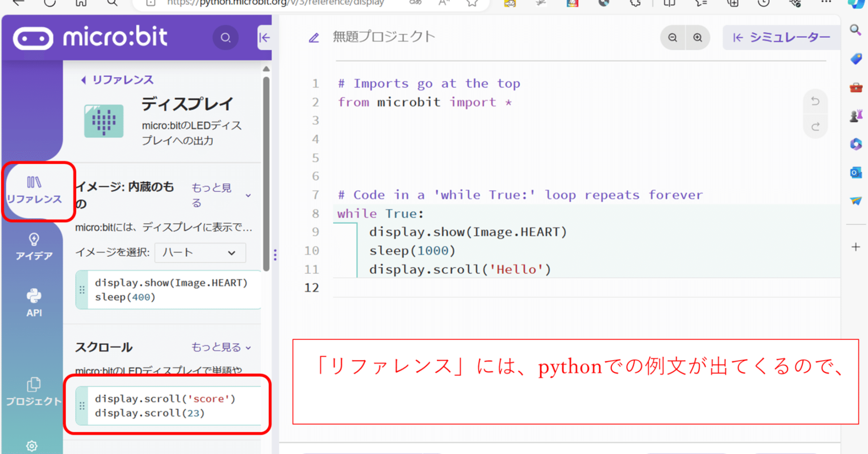Undo the last code edit

coord(815,101)
